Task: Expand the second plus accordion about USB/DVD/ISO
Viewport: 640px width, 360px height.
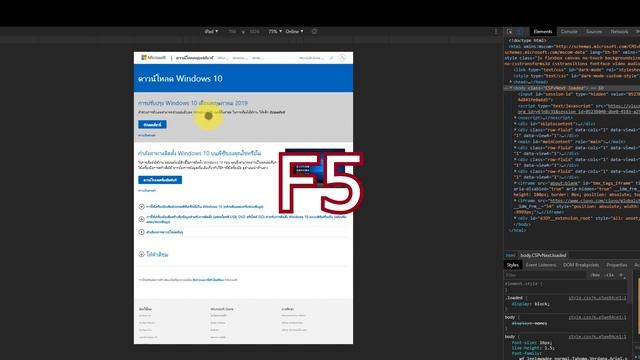Action: pyautogui.click(x=142, y=219)
